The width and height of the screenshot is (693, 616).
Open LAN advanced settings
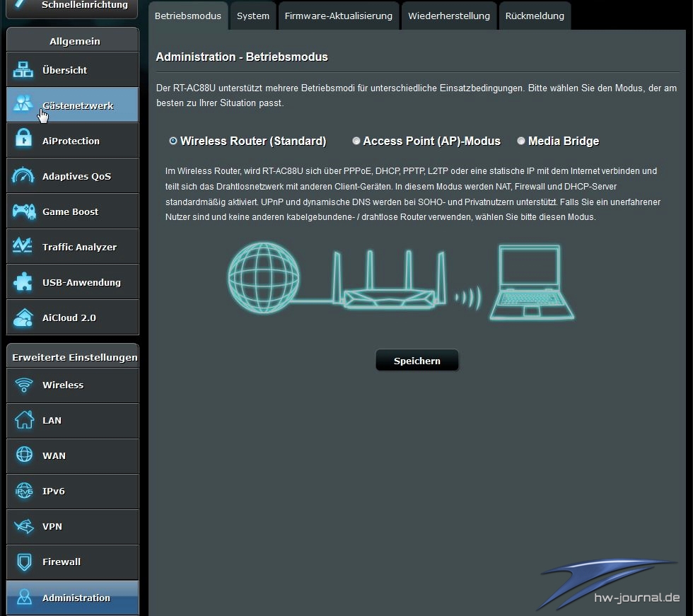coord(72,420)
